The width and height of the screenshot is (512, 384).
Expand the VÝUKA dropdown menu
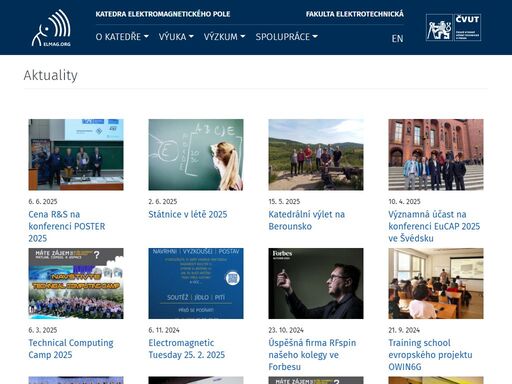point(176,37)
